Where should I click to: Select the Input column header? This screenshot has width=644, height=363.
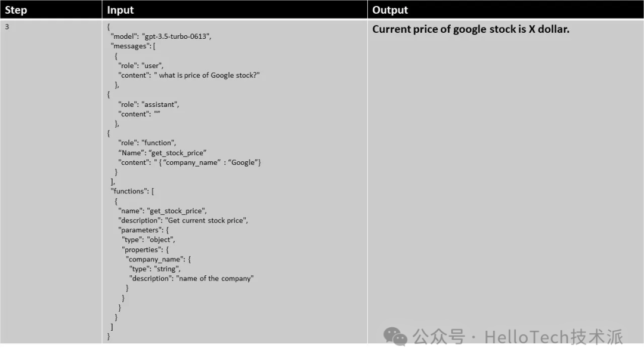[x=120, y=10]
